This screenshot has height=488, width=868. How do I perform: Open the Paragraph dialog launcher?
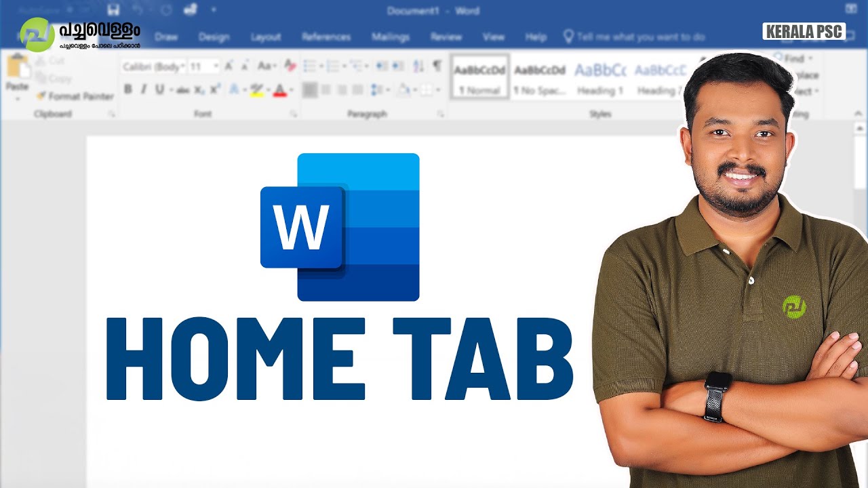pos(440,115)
